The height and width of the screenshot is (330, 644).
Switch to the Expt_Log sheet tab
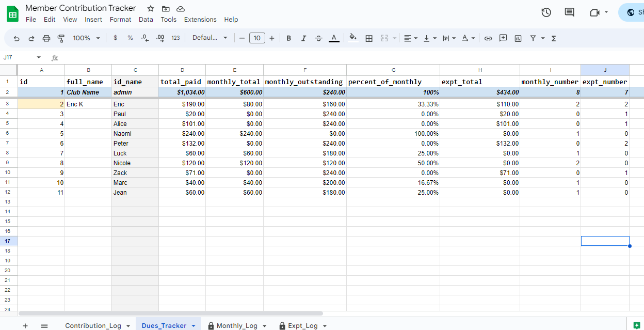click(x=303, y=325)
